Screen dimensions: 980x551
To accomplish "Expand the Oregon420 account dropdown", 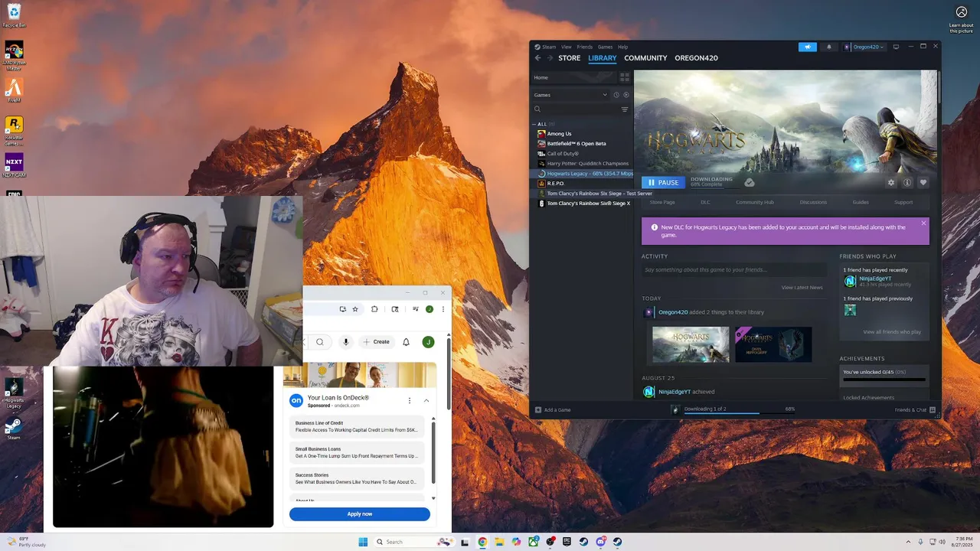I will [865, 47].
